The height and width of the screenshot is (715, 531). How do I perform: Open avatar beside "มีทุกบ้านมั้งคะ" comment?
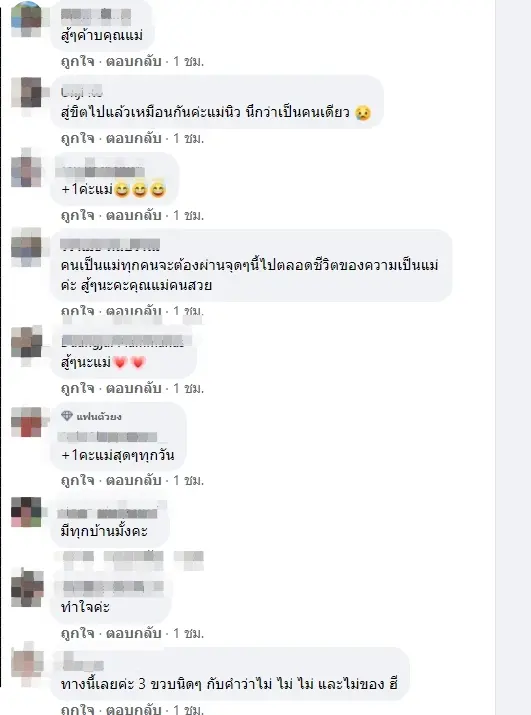point(26,512)
